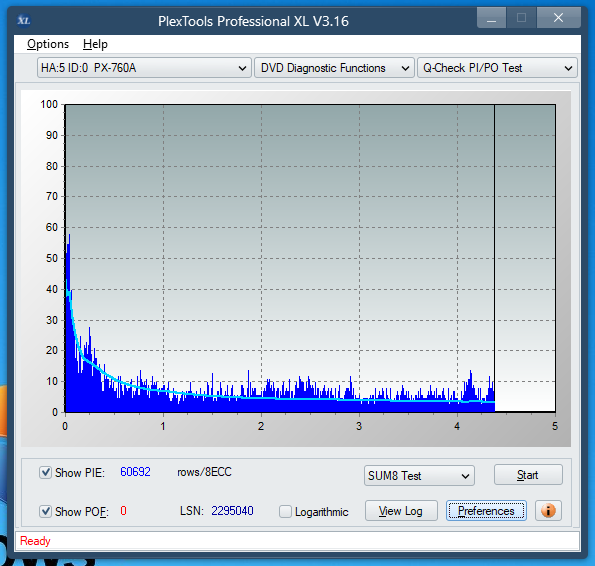Screen dimensions: 595x566
Task: Toggle the Show POF checkbox
Action: 45,511
